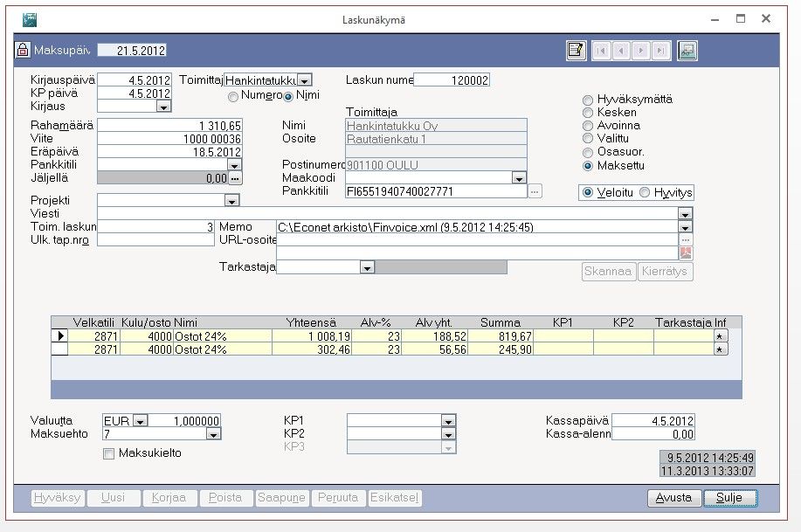Go to previous record navigation arrow

621,51
